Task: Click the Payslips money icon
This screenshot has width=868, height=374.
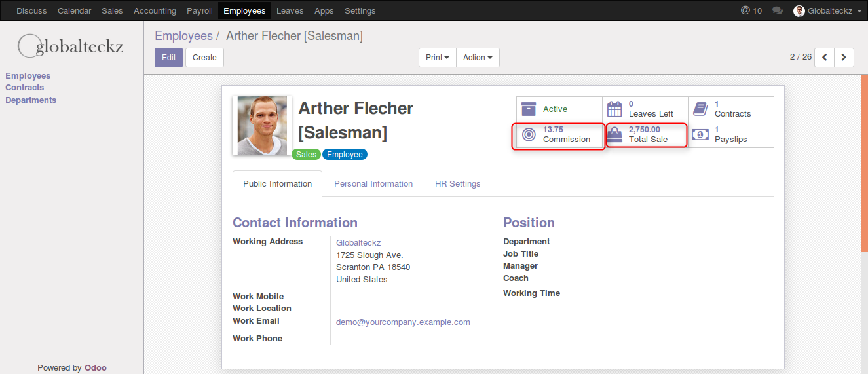Action: 700,135
